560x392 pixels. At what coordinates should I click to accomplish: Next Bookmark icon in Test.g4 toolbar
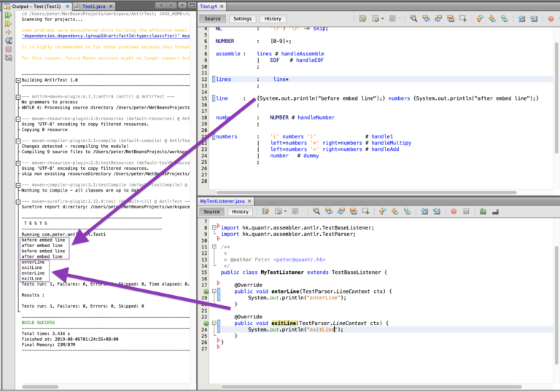click(x=492, y=18)
